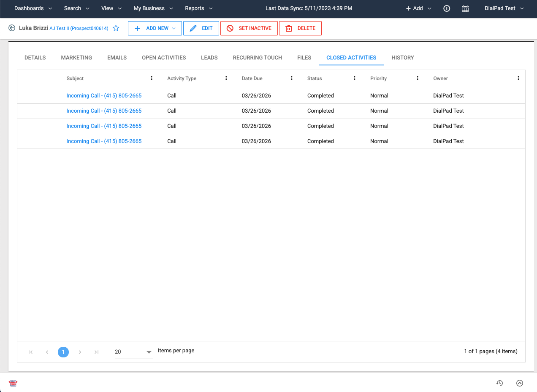The width and height of the screenshot is (537, 392).
Task: Open Owner column options menu
Action: point(518,78)
